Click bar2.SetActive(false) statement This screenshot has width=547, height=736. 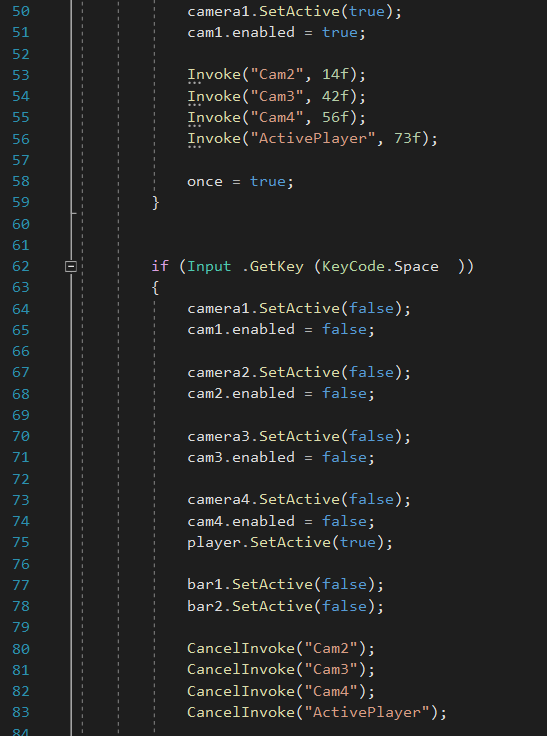[285, 606]
